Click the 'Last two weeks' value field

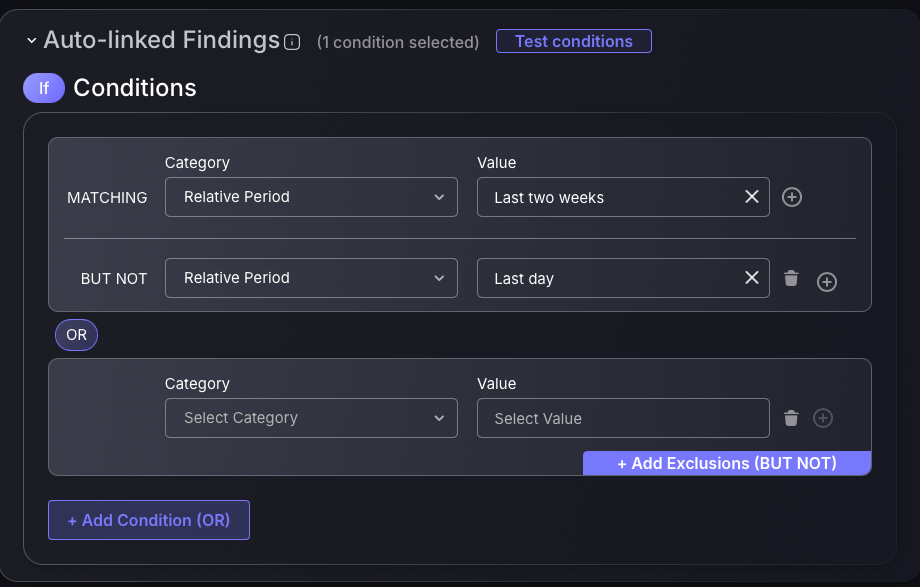pos(623,197)
